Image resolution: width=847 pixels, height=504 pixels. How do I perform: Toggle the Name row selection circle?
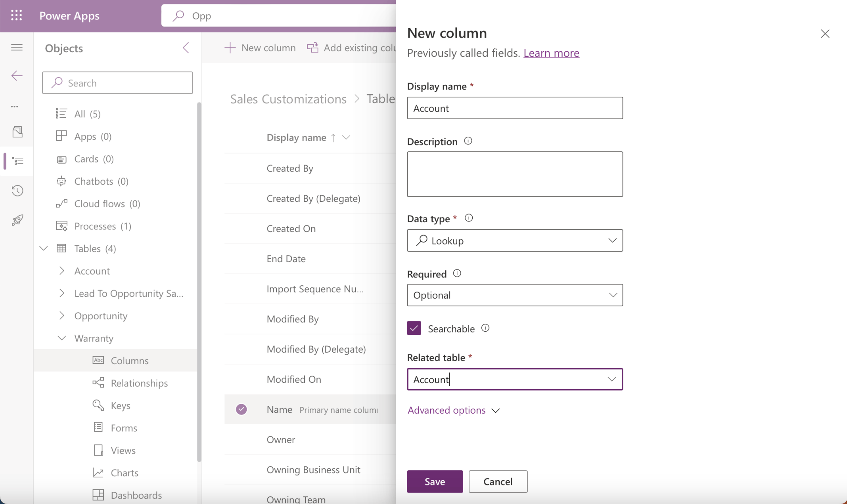[x=241, y=409]
